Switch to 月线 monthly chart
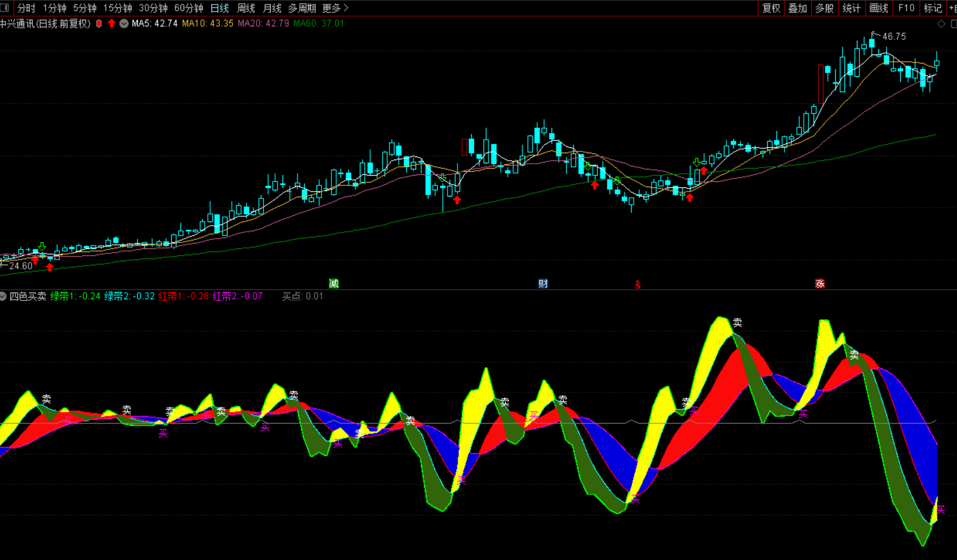 (272, 8)
